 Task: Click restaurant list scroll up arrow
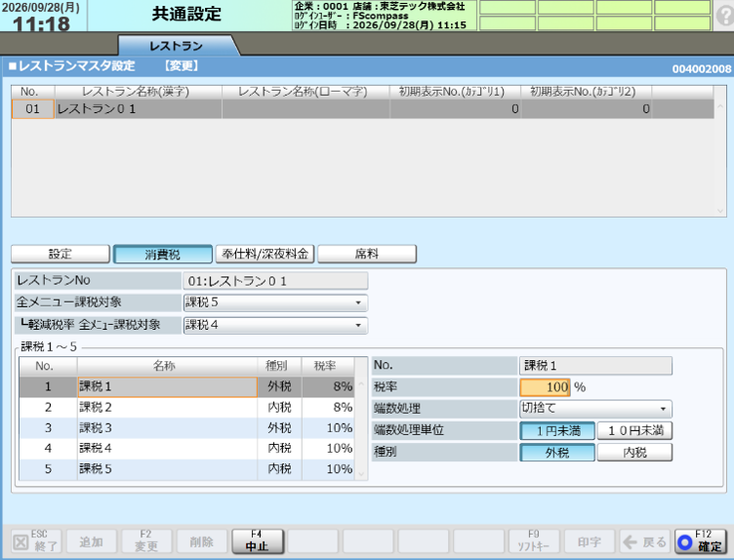coord(720,106)
